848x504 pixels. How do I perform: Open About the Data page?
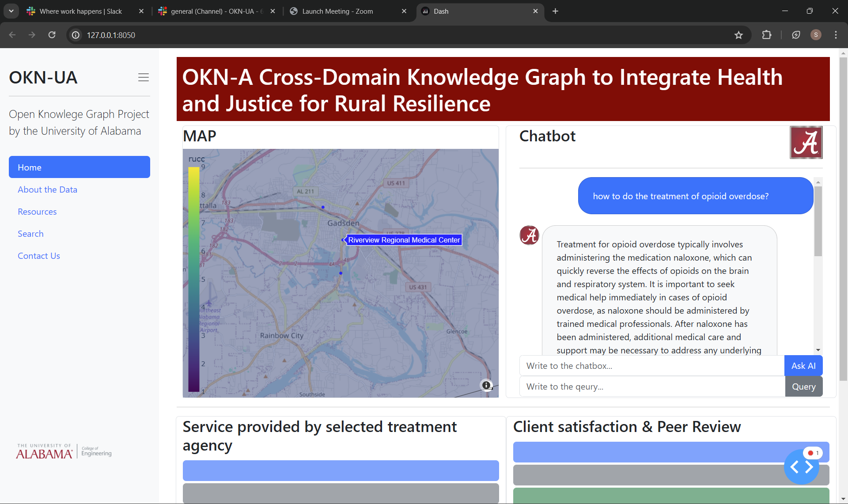click(47, 189)
